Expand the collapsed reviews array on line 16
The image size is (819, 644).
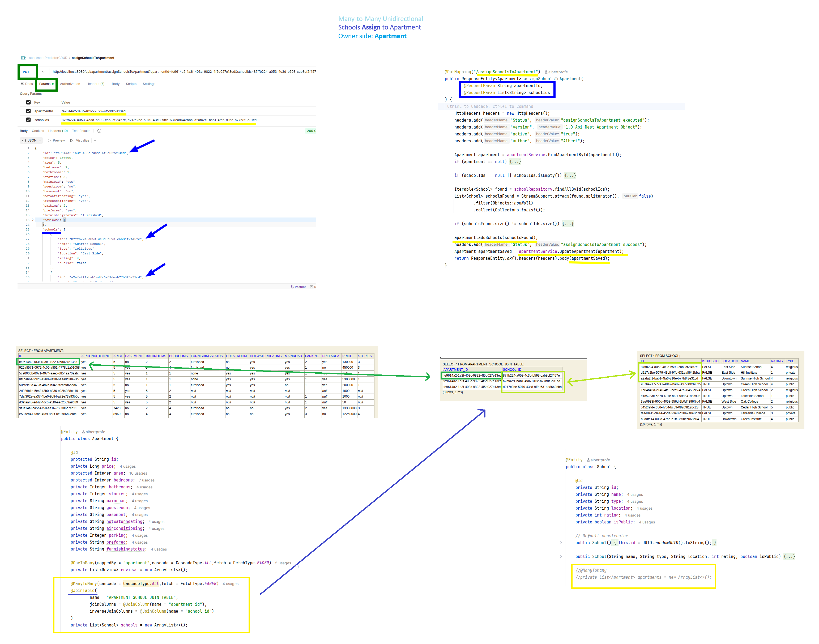[x=33, y=220]
